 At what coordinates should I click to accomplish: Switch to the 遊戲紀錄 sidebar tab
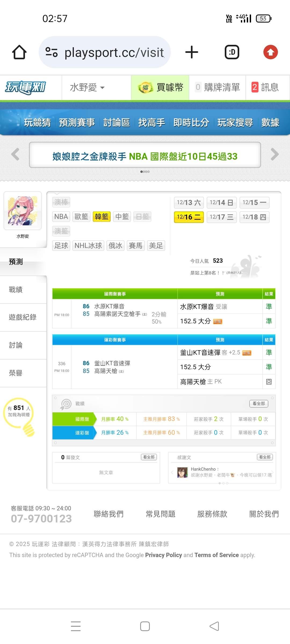click(x=23, y=317)
